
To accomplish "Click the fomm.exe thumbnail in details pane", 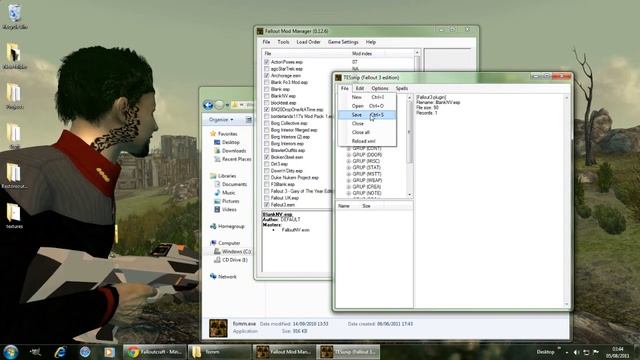I will click(x=218, y=328).
